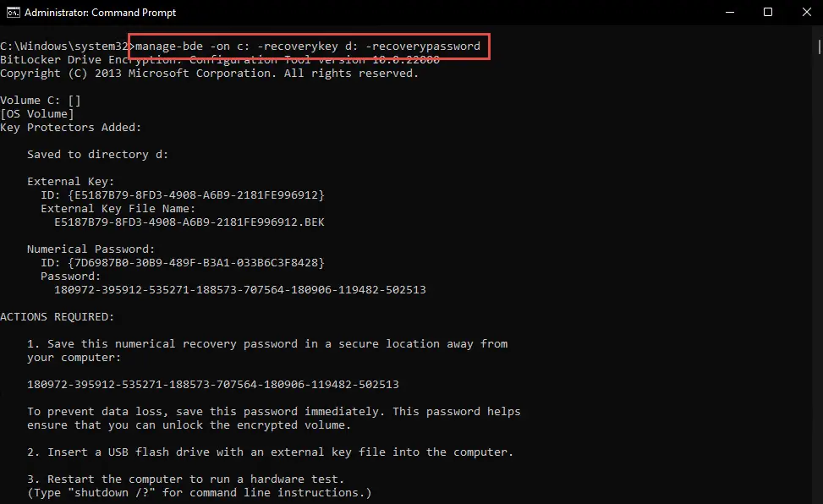The height and width of the screenshot is (504, 823).
Task: Click the Command Prompt icon in title bar
Action: point(13,12)
